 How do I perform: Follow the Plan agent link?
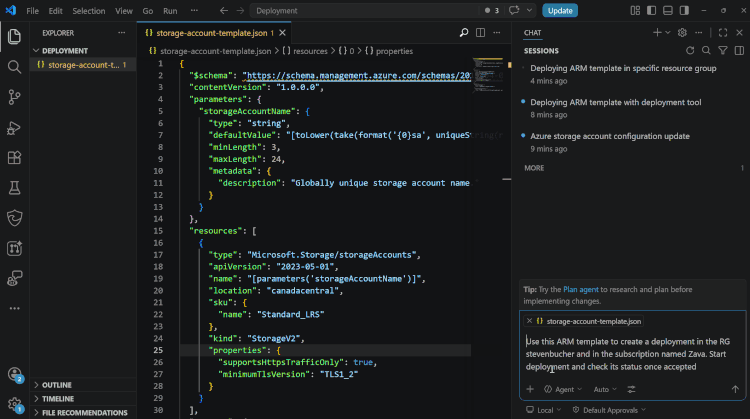click(580, 289)
